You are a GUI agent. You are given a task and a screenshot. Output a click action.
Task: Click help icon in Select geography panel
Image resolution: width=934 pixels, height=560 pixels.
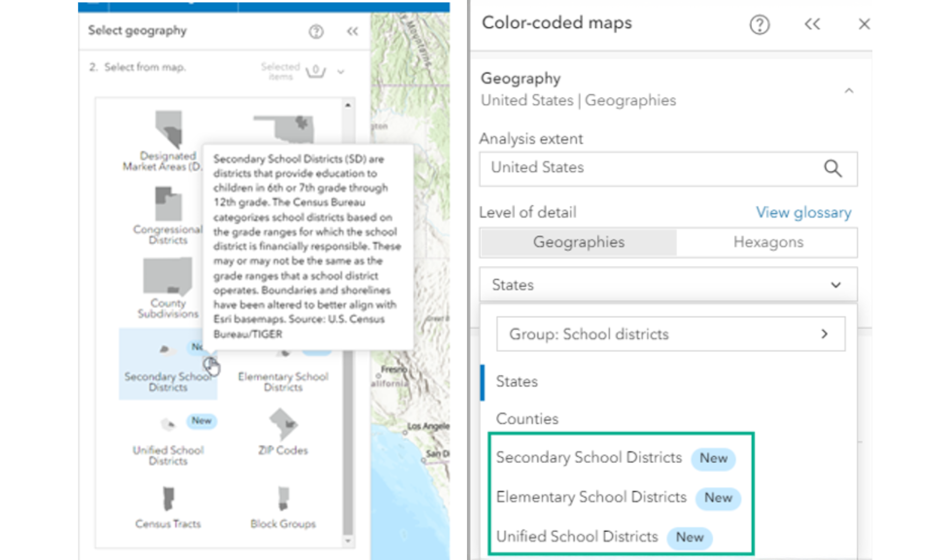coord(316,32)
